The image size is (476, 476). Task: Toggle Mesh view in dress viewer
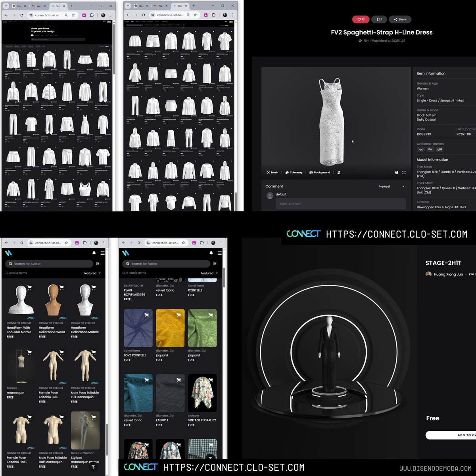point(273,173)
